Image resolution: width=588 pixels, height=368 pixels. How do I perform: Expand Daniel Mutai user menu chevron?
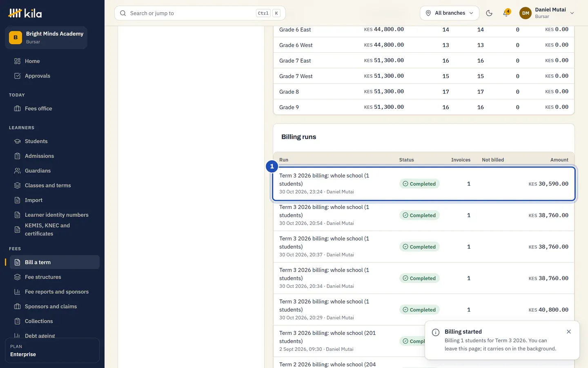coord(572,13)
